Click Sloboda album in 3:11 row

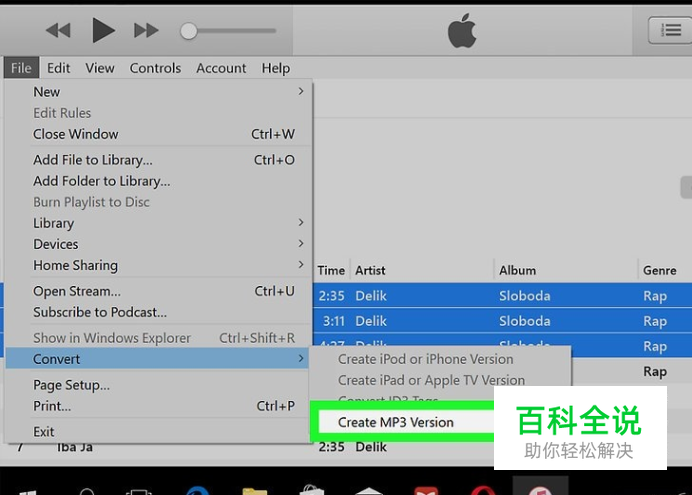coord(525,320)
